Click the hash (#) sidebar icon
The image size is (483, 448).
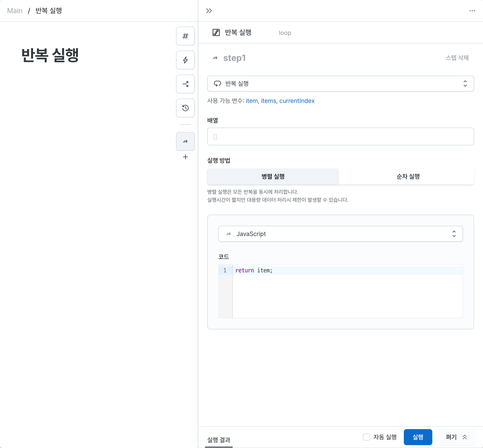[185, 36]
